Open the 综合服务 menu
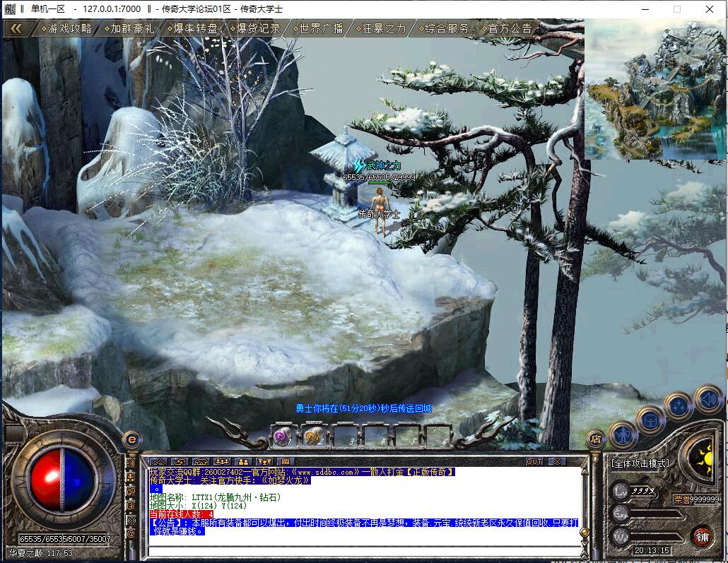 pos(443,29)
